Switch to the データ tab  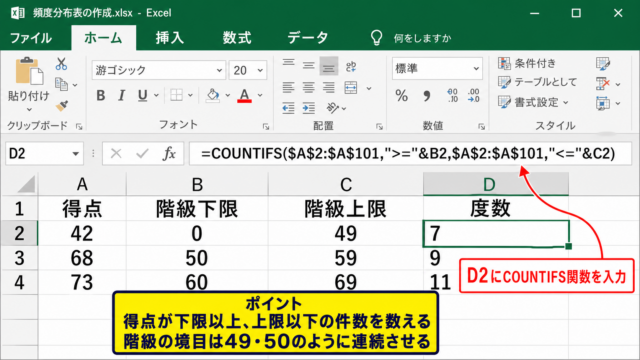tap(307, 38)
